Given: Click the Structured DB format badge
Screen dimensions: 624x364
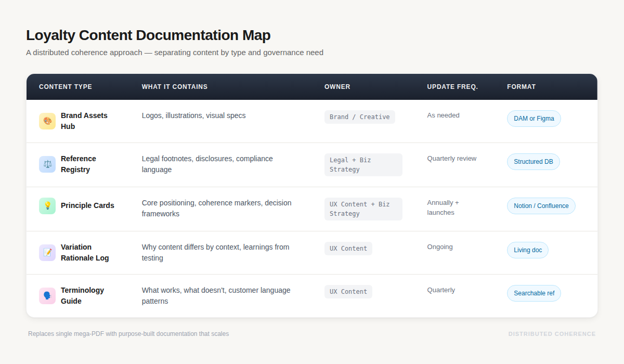Looking at the screenshot, I should click(533, 162).
